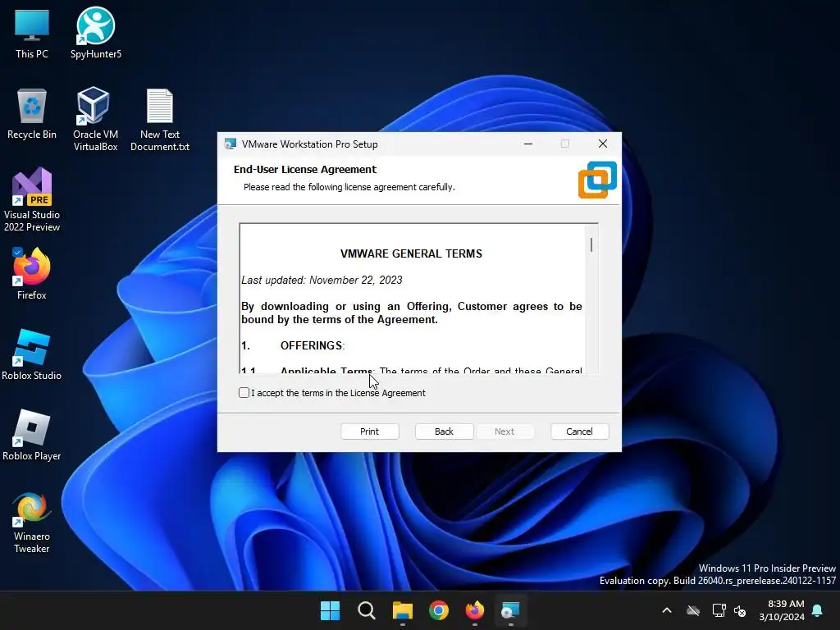Open OneDrive tray icon

point(693,610)
